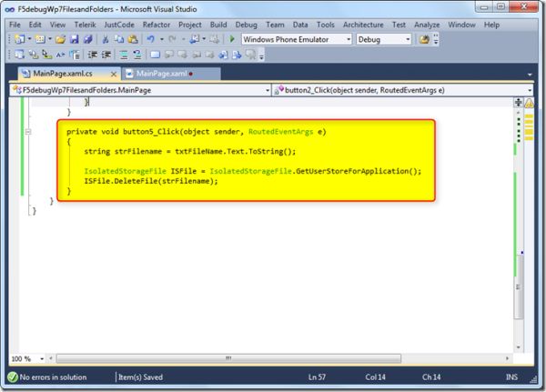
Task: Open the Add New Item dropdown arrow
Action: [50, 39]
